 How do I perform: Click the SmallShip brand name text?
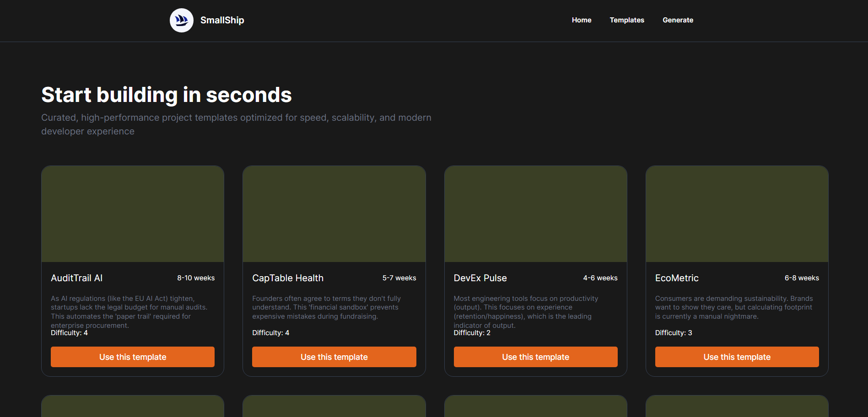222,20
